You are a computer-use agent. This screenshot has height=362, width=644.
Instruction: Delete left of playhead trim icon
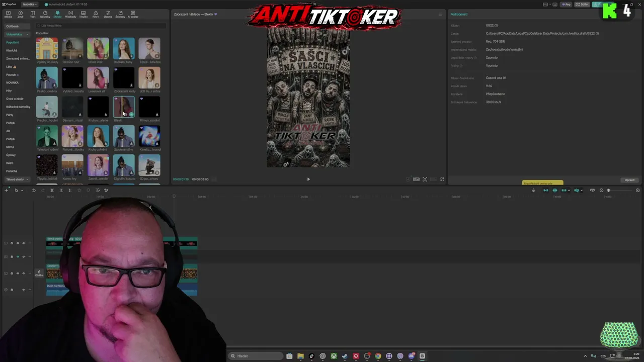coord(61,191)
